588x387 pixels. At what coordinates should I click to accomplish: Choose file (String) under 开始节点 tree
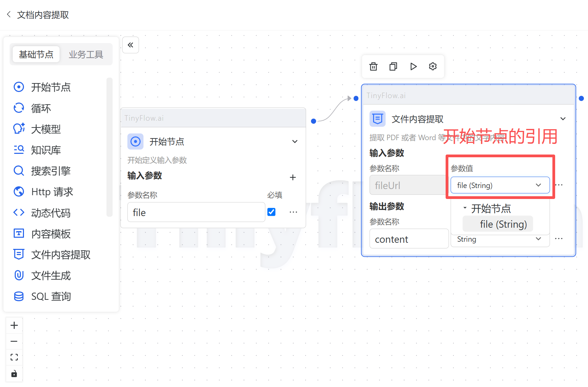(x=503, y=224)
